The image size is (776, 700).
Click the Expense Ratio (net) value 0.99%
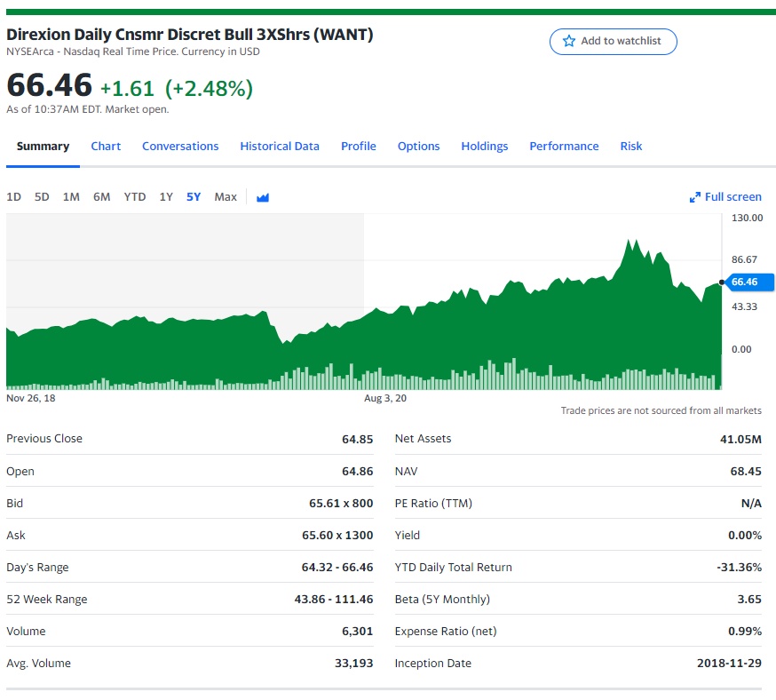(745, 632)
